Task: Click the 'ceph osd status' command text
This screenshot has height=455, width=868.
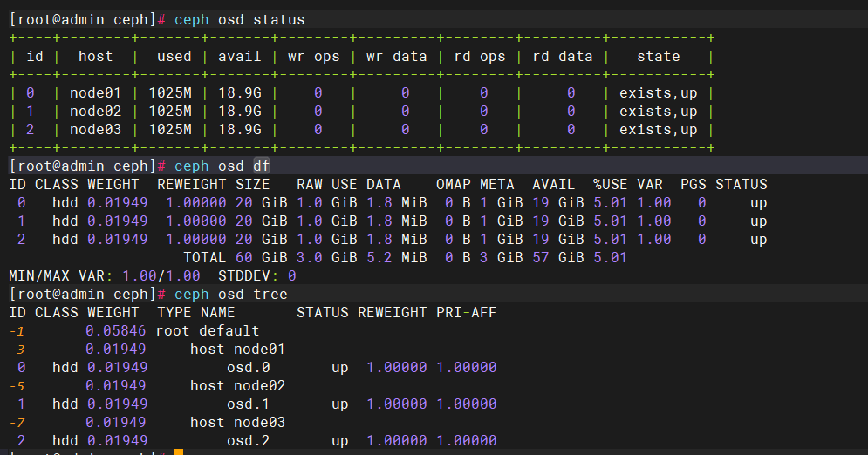Action: [239, 20]
